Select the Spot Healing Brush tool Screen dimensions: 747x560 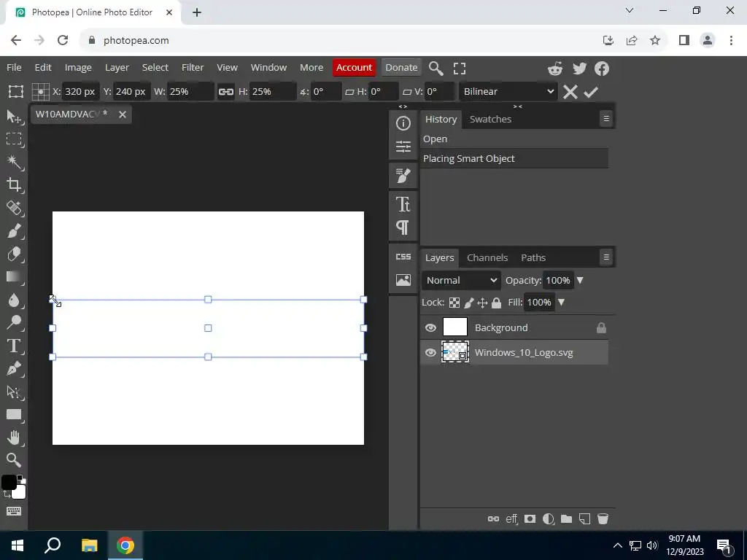click(14, 208)
